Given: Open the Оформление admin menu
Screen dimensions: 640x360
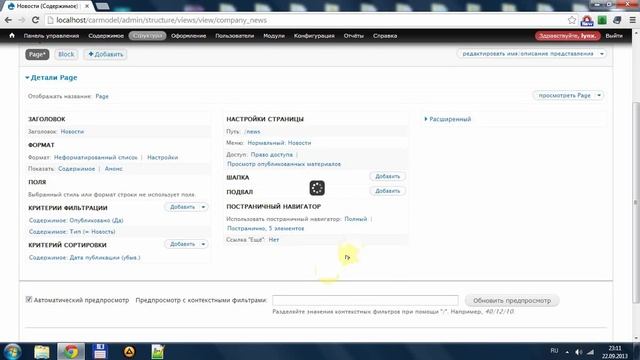Looking at the screenshot, I should (189, 36).
